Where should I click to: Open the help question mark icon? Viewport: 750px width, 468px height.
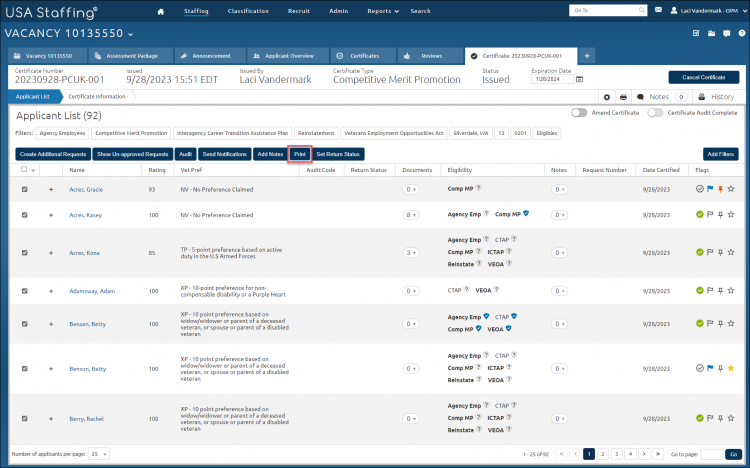tap(742, 33)
